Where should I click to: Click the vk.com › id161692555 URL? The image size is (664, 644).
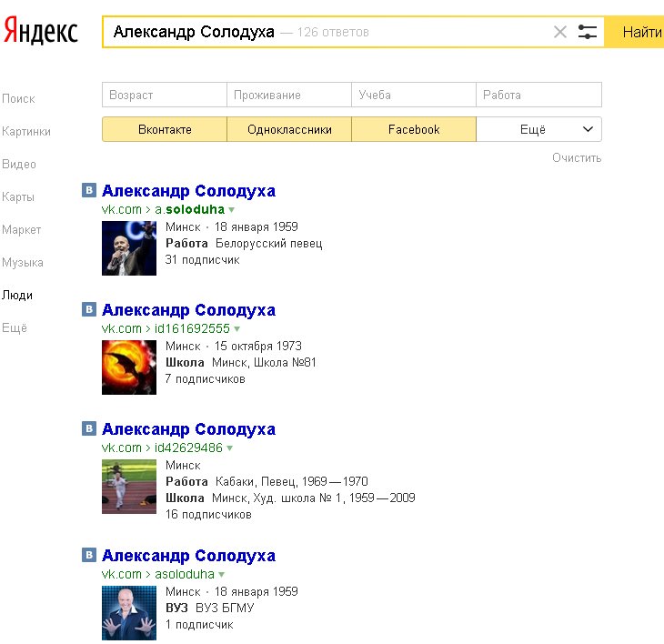tap(166, 328)
